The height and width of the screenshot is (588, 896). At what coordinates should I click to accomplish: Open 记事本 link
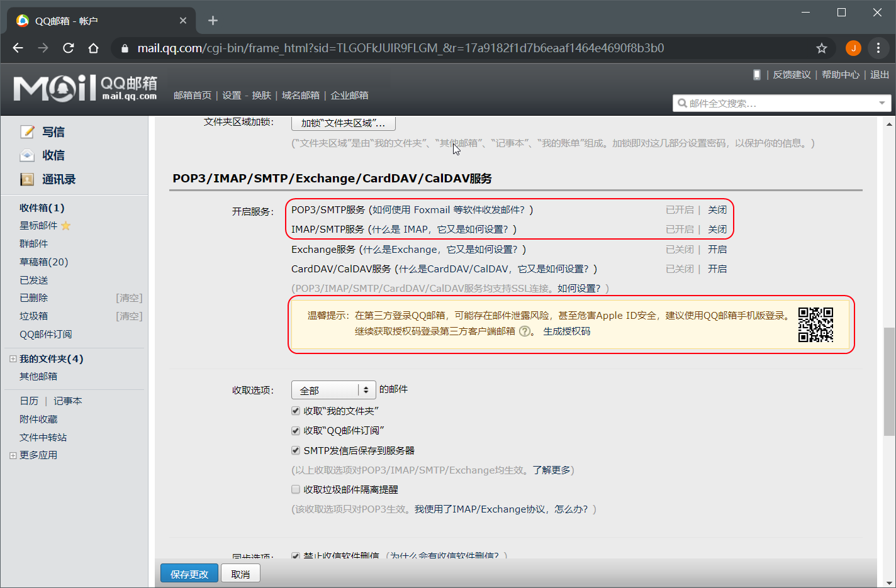(x=68, y=401)
